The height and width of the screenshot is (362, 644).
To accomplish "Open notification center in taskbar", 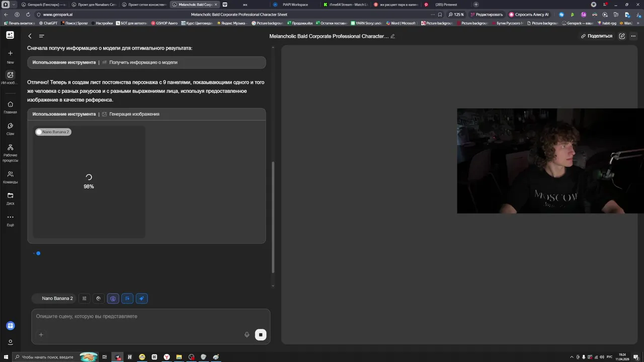I will coord(636,357).
